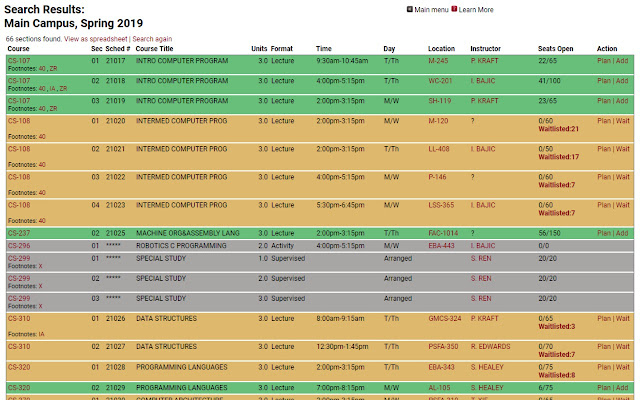Image resolution: width=640 pixels, height=400 pixels.
Task: Click footnote X under CS-299 section 01
Action: pos(40,266)
